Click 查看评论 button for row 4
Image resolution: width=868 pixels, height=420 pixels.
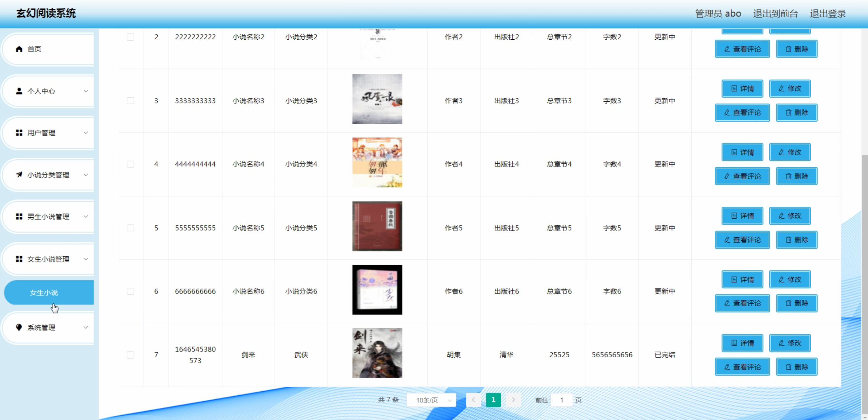click(742, 176)
